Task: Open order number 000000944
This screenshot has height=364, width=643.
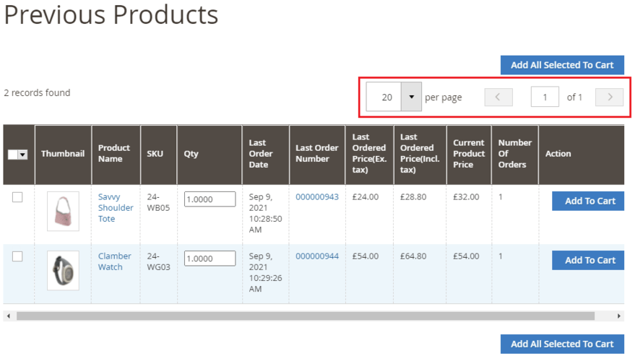Action: click(x=316, y=256)
